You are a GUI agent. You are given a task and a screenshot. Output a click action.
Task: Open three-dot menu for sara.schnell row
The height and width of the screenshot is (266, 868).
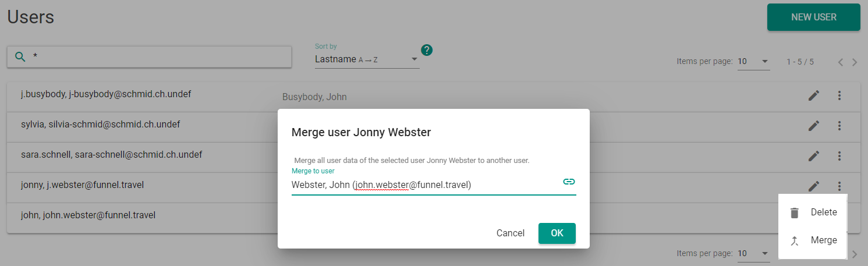coord(839,156)
